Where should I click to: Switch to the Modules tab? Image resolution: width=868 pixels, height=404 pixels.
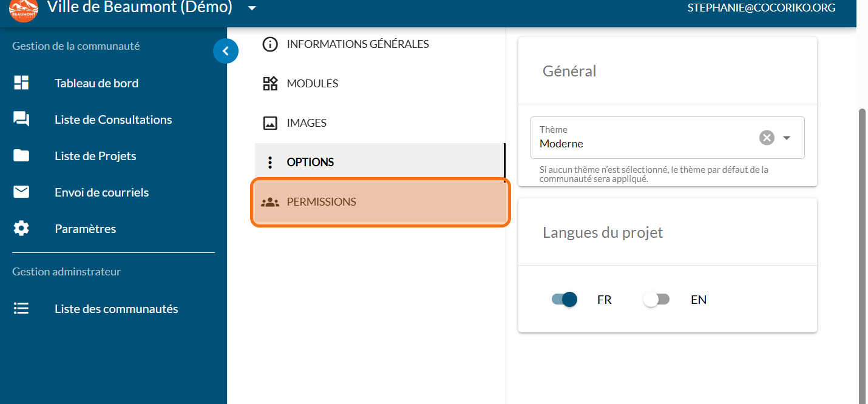[313, 84]
